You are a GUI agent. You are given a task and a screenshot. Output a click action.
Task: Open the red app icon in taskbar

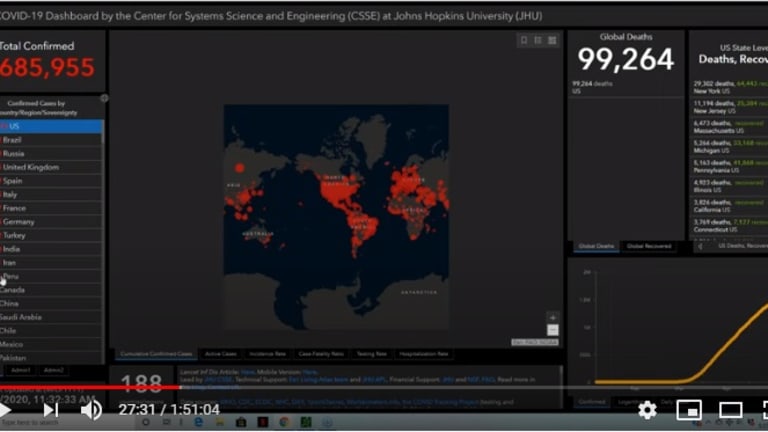(x=263, y=422)
